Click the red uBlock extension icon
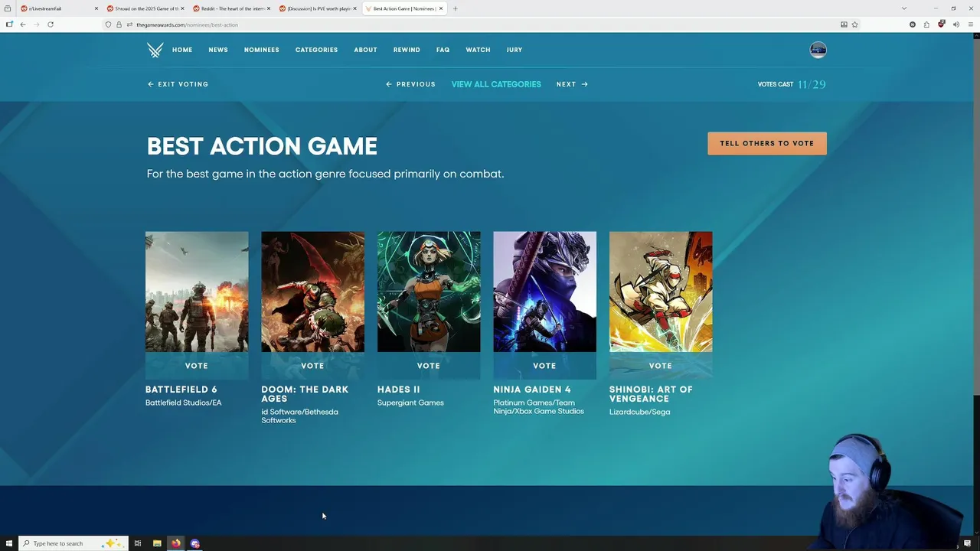 point(941,24)
